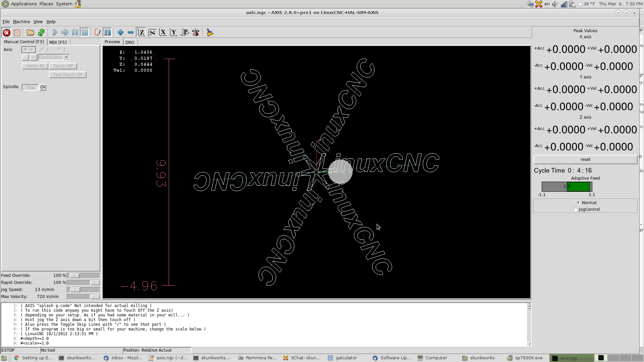
Task: Switch to X side view
Action: point(163,33)
